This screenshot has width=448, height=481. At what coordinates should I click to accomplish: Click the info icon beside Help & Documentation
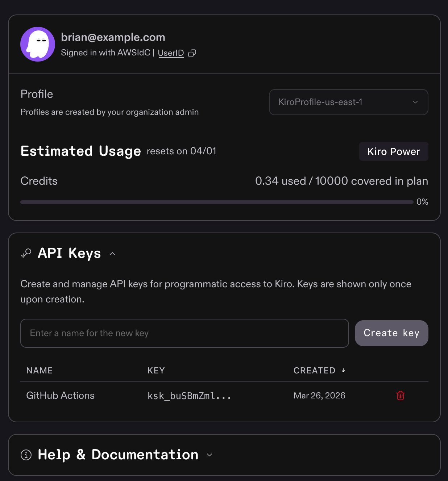point(26,455)
